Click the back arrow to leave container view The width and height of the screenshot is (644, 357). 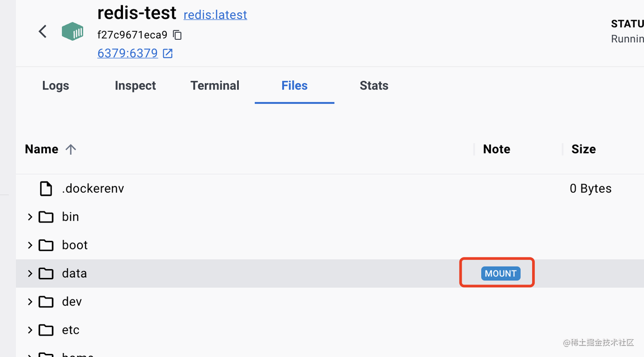click(42, 31)
